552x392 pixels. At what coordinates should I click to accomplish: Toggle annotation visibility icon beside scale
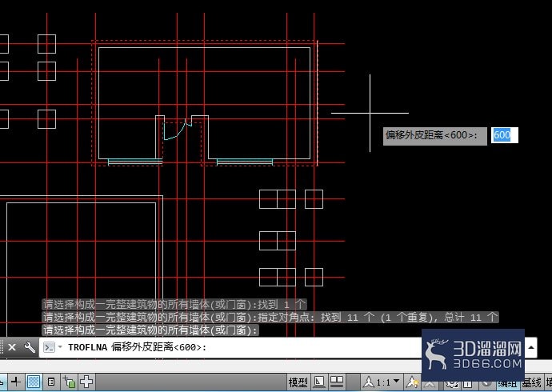(412, 382)
